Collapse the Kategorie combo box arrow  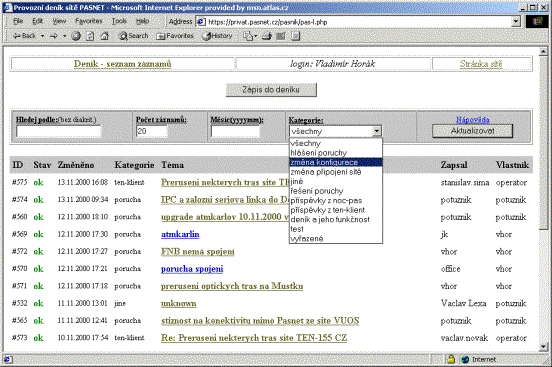377,131
